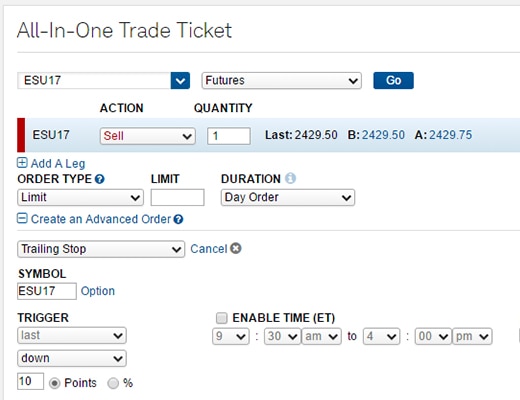Image resolution: width=520 pixels, height=400 pixels.
Task: Click the plus icon next to Add A Leg
Action: (22, 163)
